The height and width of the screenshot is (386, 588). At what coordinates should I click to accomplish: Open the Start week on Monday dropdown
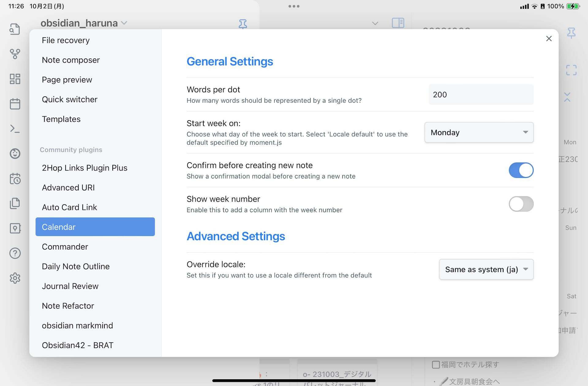click(479, 133)
